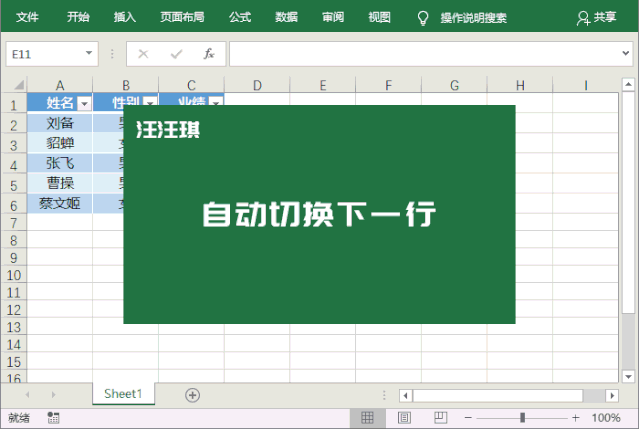
Task: Click cell containing 张飞
Action: [x=60, y=163]
